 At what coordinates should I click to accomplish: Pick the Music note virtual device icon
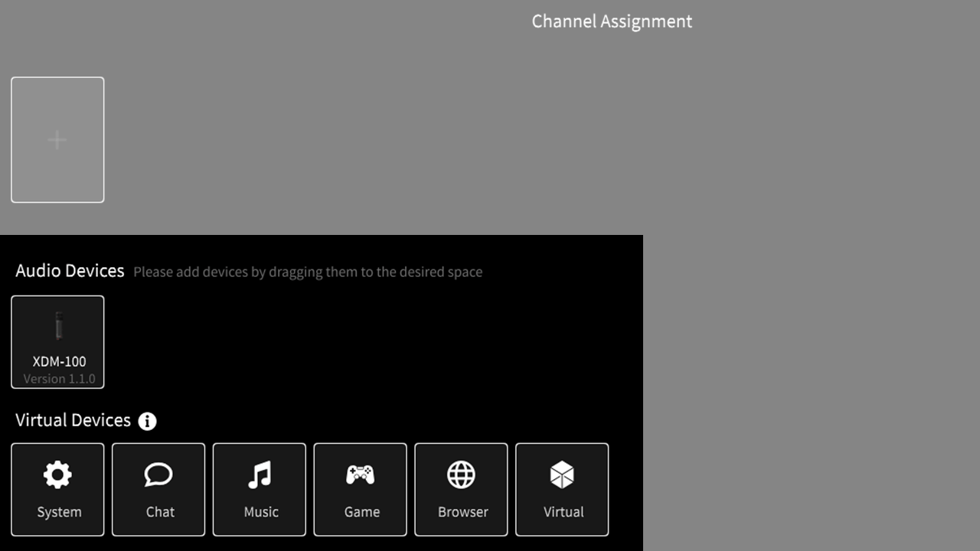[260, 474]
